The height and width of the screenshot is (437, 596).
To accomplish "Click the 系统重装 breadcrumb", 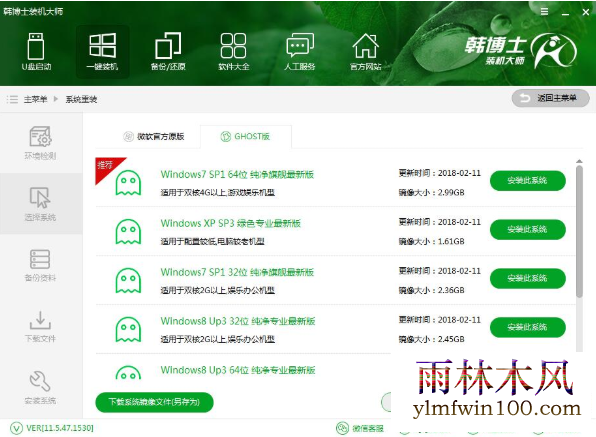I will (x=81, y=100).
